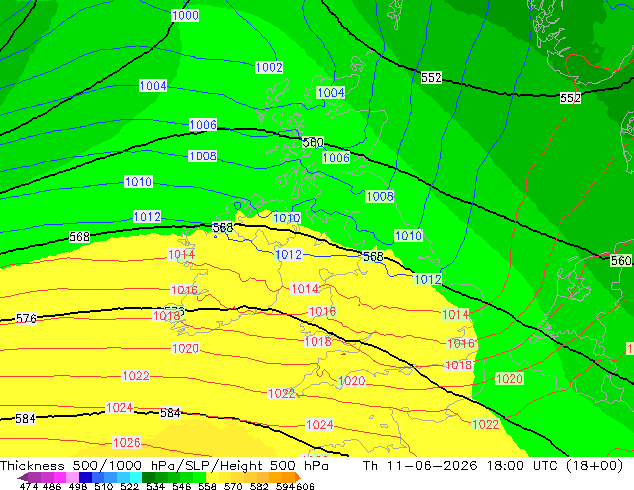Click legend value 474

(29, 486)
